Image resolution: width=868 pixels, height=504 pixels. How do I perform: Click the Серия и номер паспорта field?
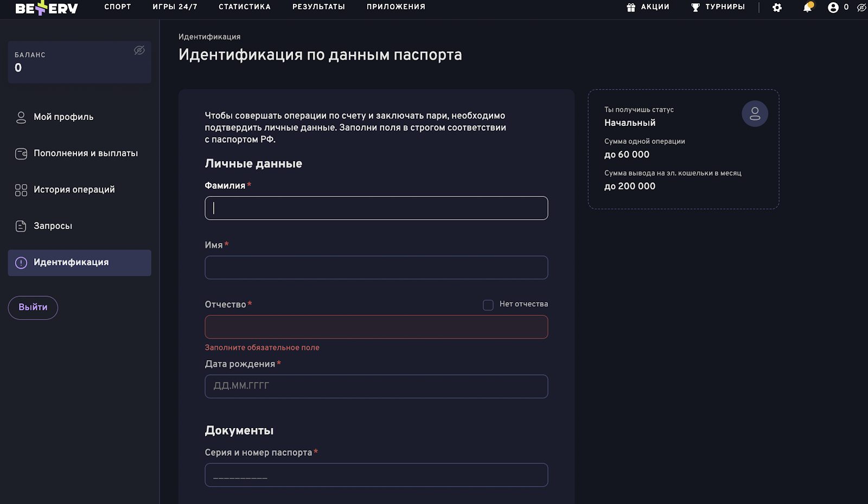[376, 475]
